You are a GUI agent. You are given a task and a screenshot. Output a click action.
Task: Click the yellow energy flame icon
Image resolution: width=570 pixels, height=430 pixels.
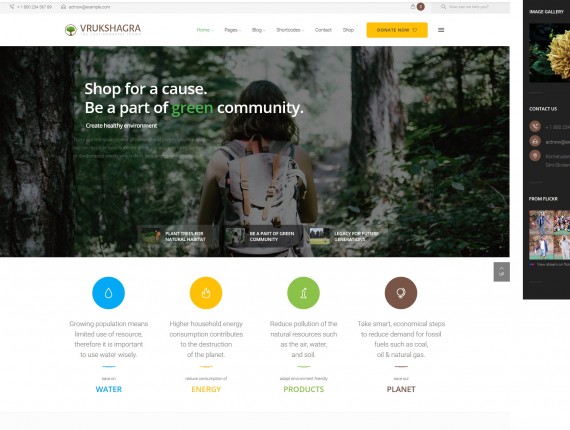(x=206, y=293)
